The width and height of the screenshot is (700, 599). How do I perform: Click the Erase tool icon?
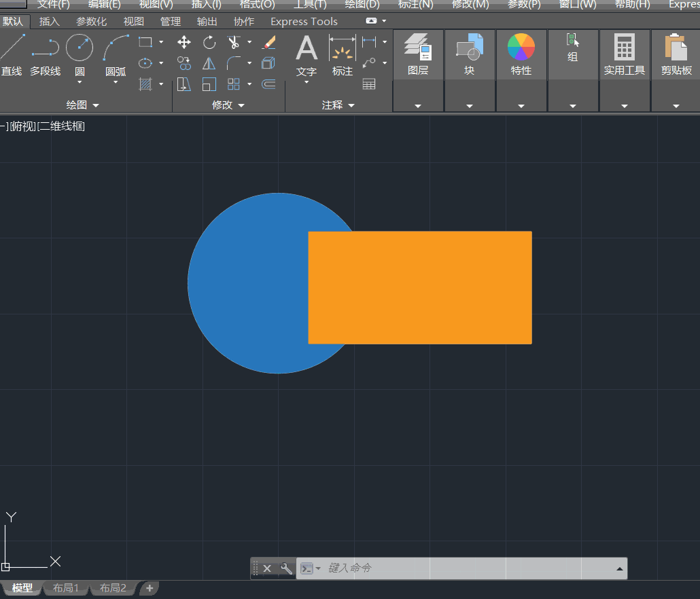[x=268, y=42]
